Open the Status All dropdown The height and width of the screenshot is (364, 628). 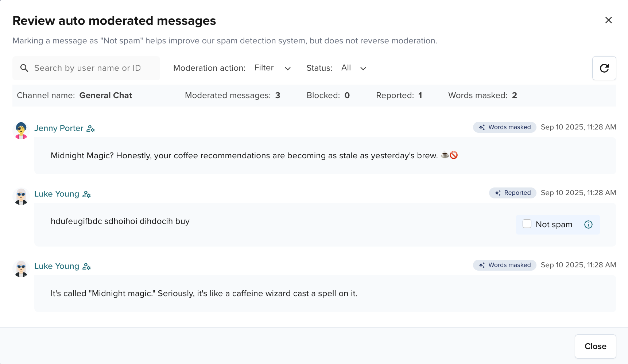(354, 68)
